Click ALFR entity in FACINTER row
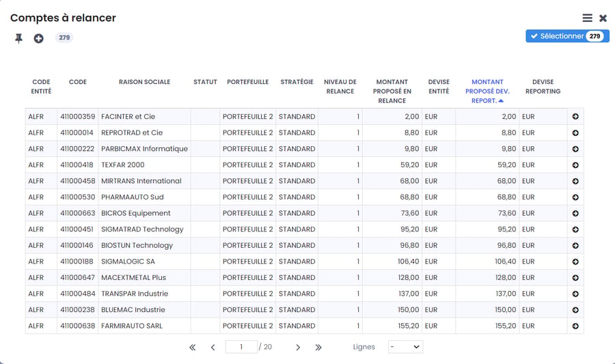This screenshot has width=615, height=364. click(x=36, y=117)
